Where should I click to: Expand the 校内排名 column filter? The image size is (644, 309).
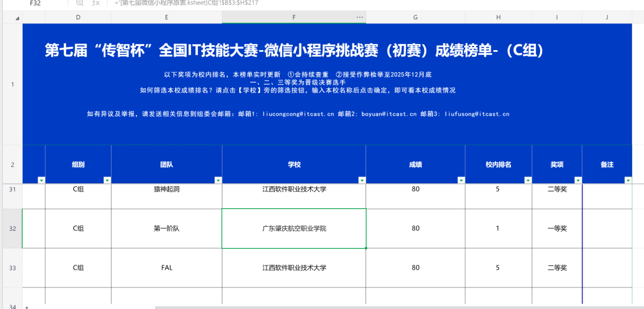tap(528, 180)
